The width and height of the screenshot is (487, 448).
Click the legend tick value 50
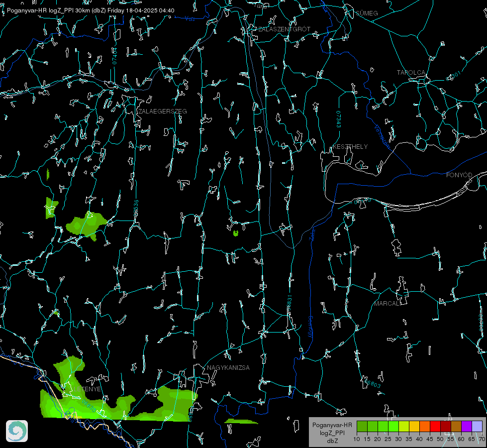click(x=440, y=439)
